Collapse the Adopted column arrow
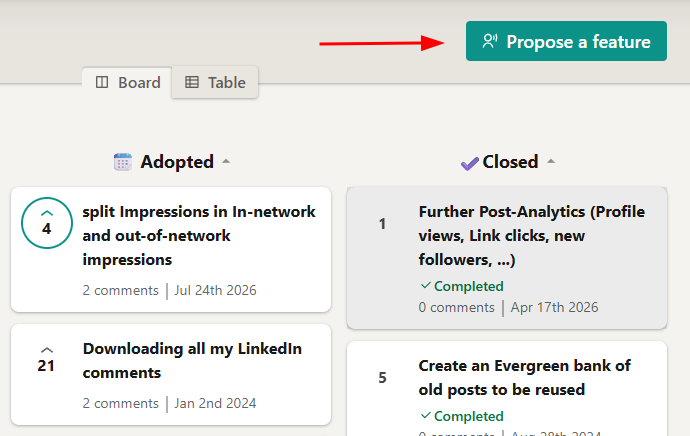The image size is (690, 436). 226,161
